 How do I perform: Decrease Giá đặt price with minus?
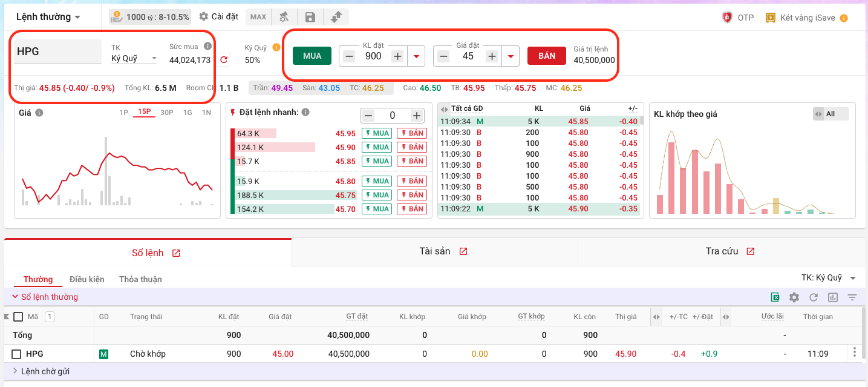click(443, 56)
